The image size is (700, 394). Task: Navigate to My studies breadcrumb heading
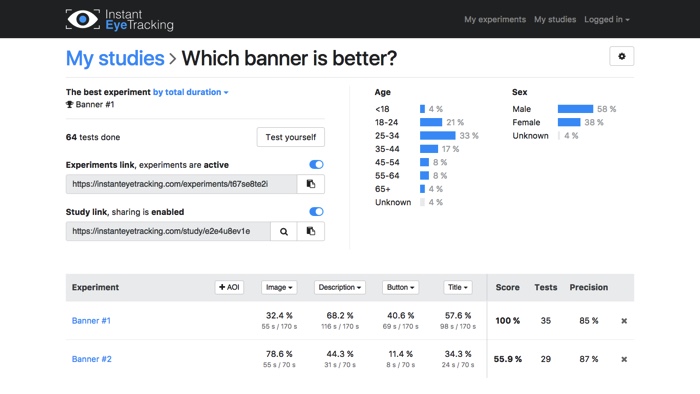click(x=115, y=58)
